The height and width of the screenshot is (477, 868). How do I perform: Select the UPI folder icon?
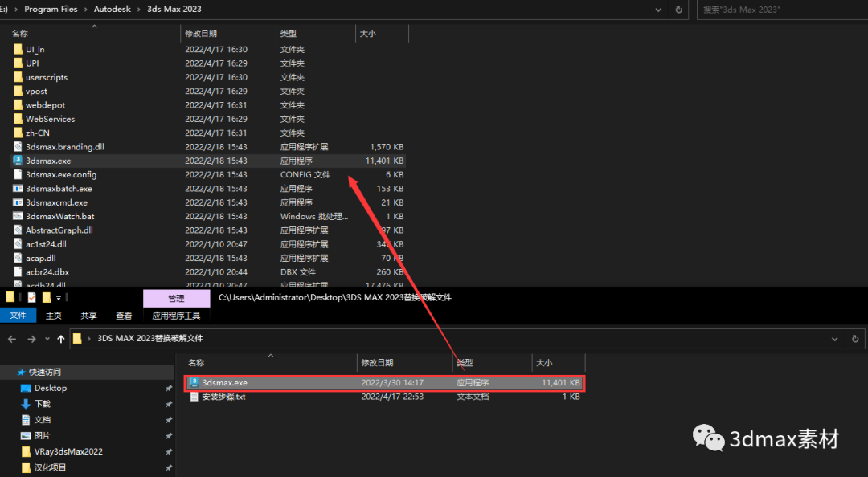(x=18, y=63)
